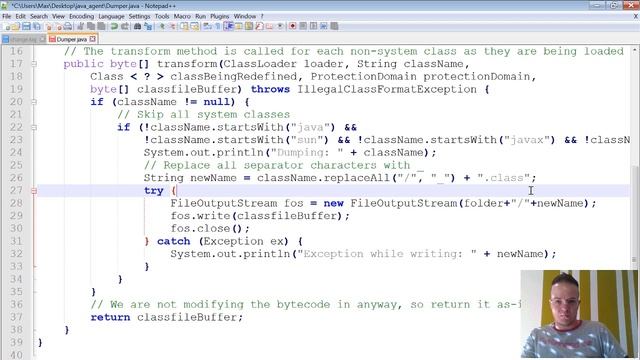Open the File menu
This screenshot has height=360, width=640.
[6, 16]
